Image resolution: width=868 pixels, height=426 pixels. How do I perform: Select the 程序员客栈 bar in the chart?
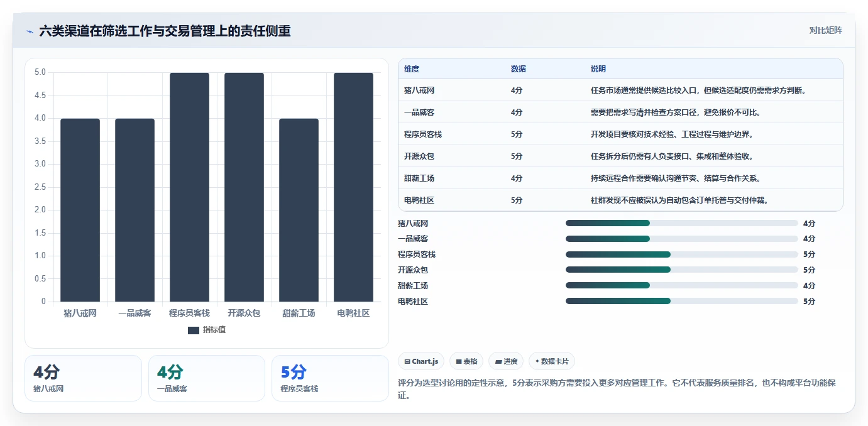[x=189, y=187]
